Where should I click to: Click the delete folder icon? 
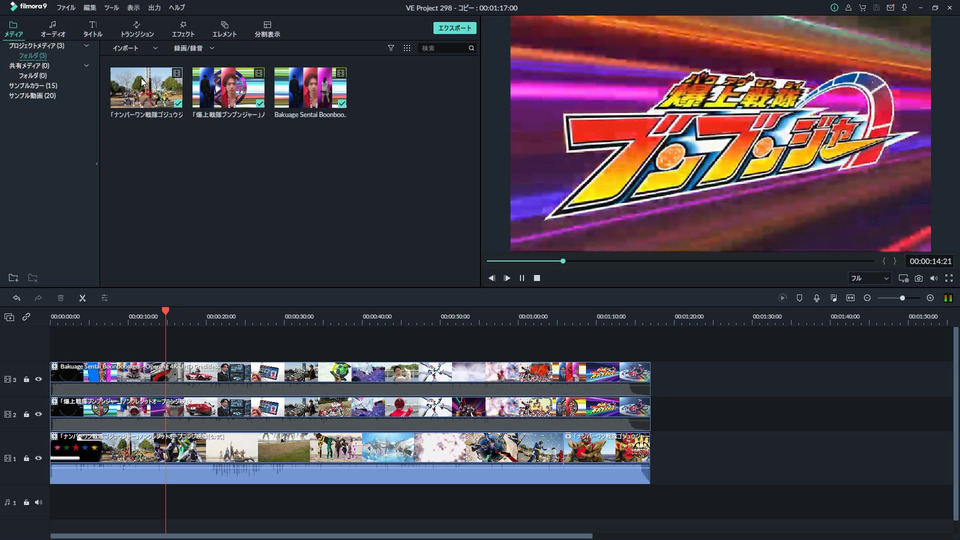32,278
